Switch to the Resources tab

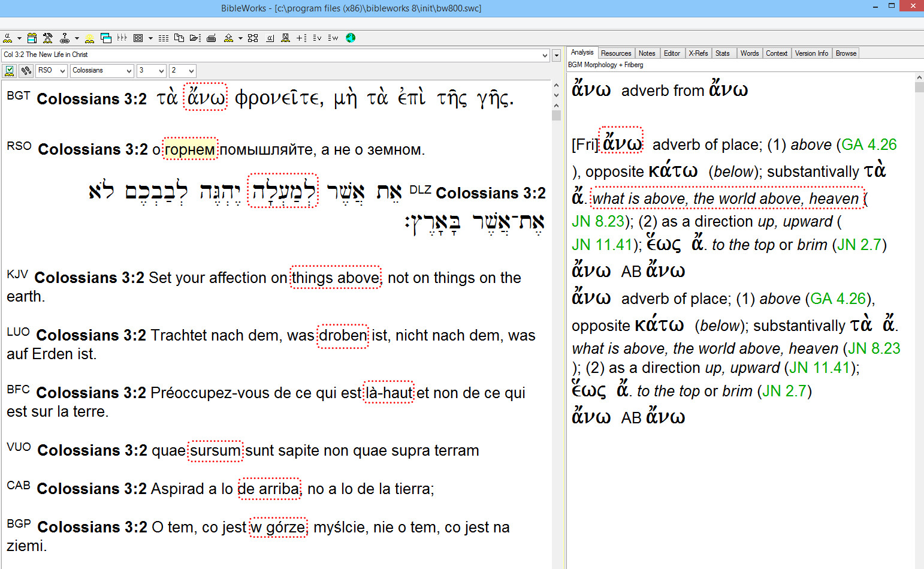(616, 53)
